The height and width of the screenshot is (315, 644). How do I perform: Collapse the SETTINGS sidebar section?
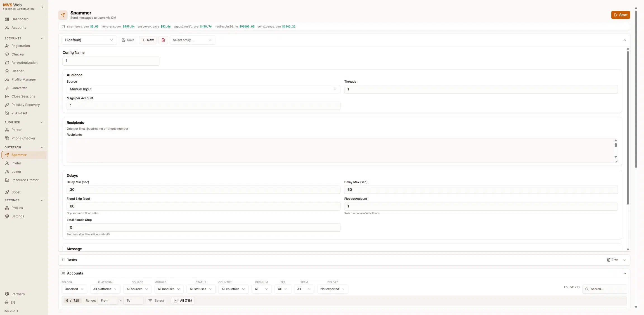click(x=42, y=200)
